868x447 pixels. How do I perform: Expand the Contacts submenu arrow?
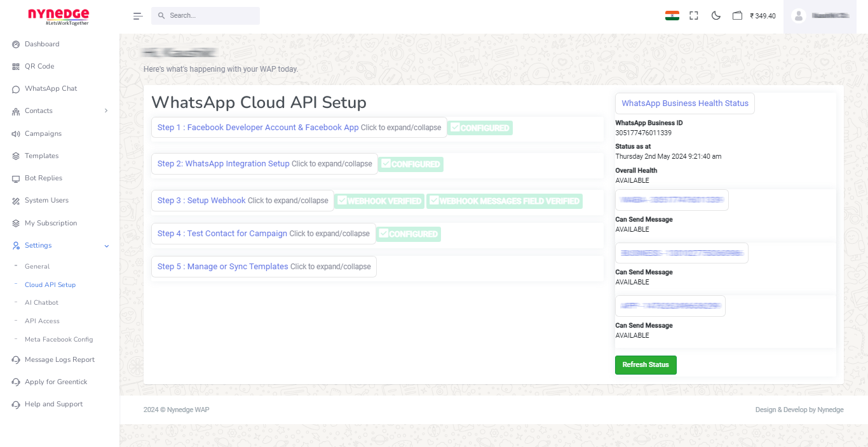pos(106,110)
